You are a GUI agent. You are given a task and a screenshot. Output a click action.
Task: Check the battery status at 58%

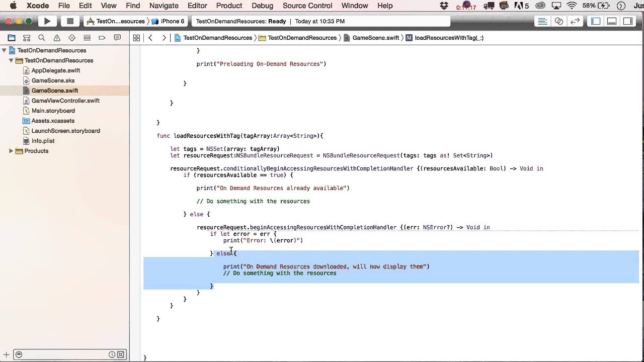coord(596,6)
